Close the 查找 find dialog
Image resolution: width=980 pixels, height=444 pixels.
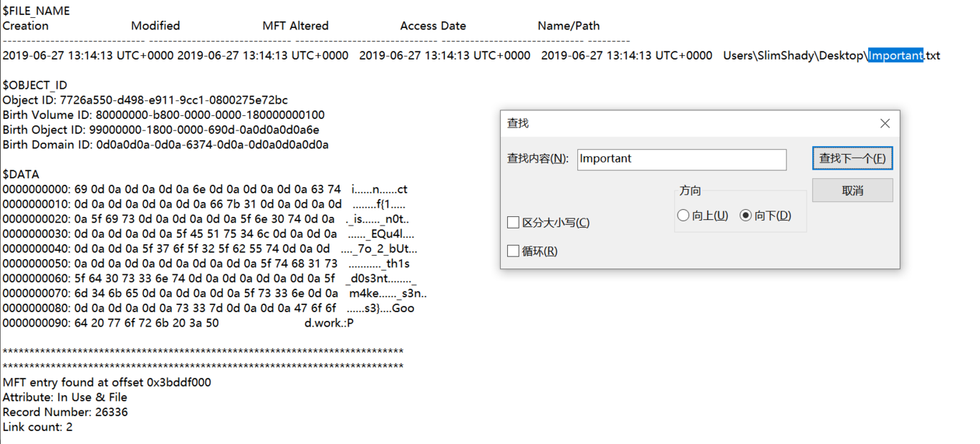[885, 123]
